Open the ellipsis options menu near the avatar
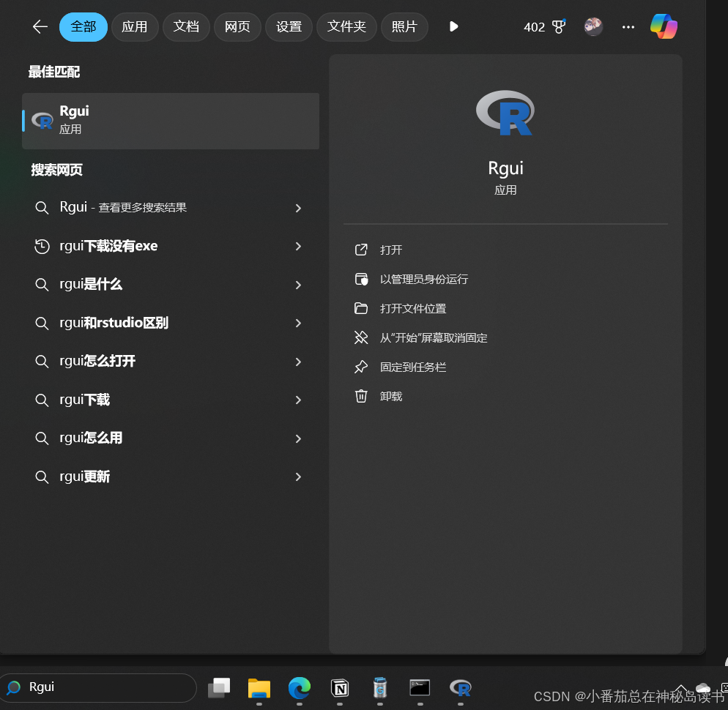 click(x=628, y=26)
